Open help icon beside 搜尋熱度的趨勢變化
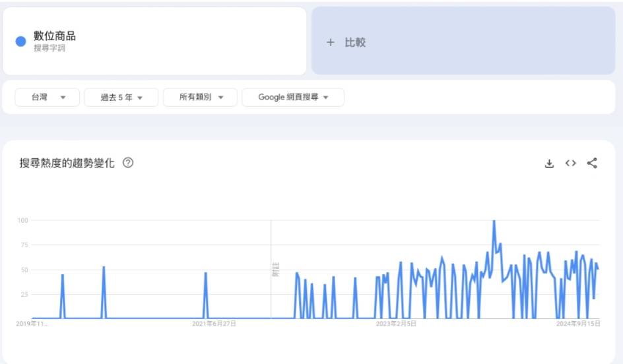This screenshot has height=364, width=623. [129, 164]
